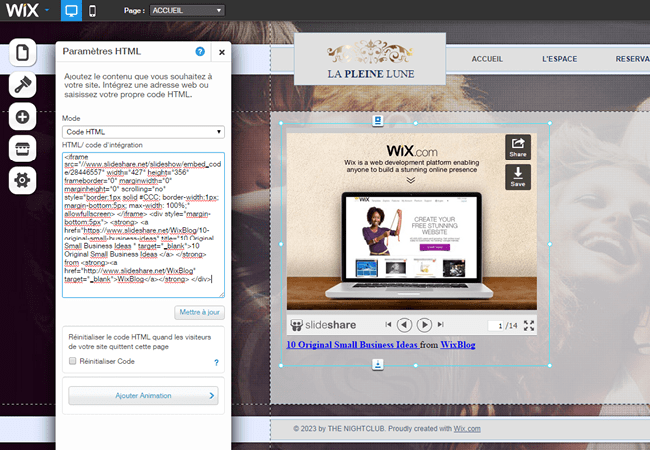650x450 pixels.
Task: Open help next to Réinitialiser Code
Action: coord(216,363)
